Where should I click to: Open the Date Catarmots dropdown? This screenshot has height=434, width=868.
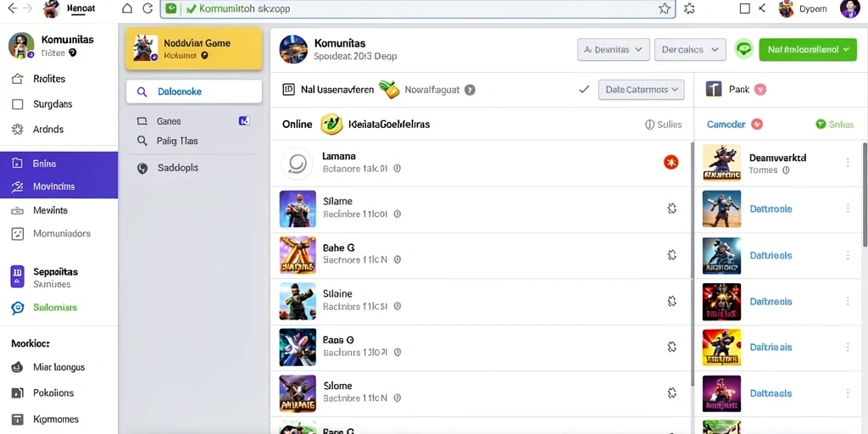[641, 89]
